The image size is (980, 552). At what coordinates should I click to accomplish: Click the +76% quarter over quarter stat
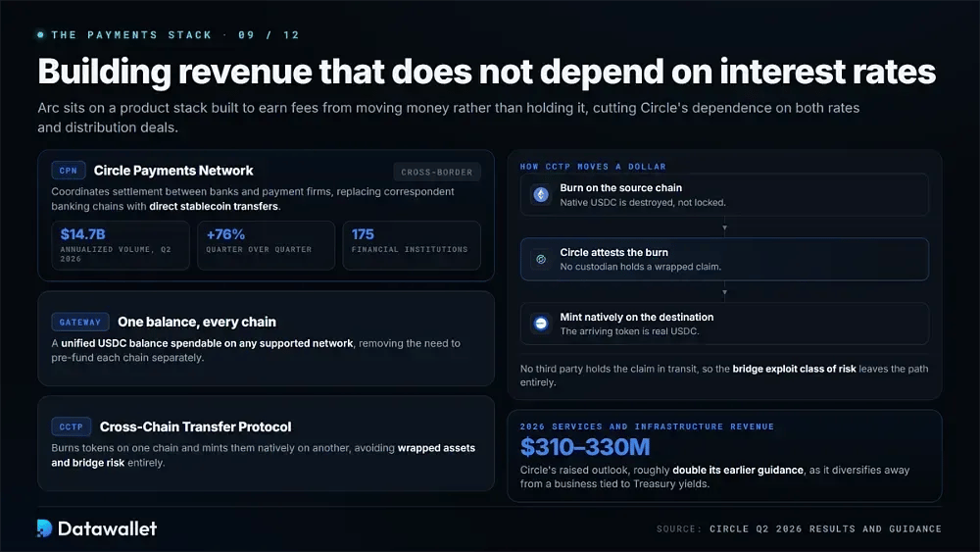tap(267, 245)
